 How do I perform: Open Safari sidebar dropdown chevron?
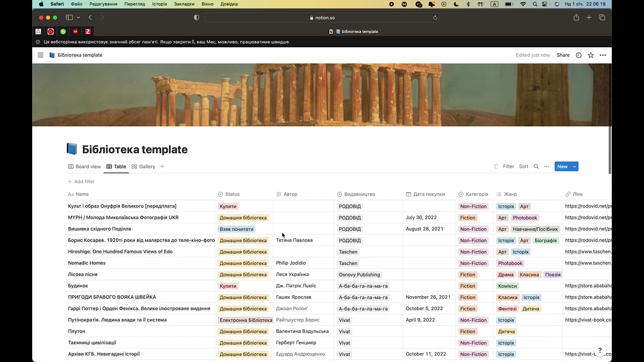click(x=78, y=18)
